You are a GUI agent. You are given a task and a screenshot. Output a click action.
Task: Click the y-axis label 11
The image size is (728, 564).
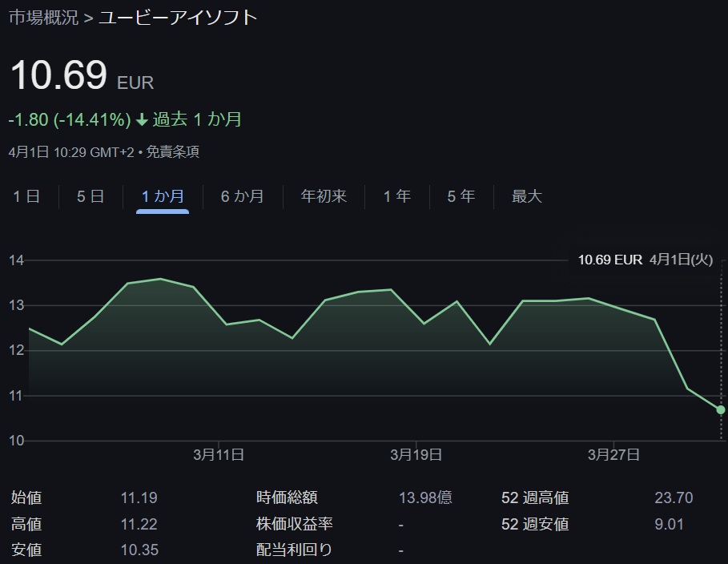[x=16, y=396]
